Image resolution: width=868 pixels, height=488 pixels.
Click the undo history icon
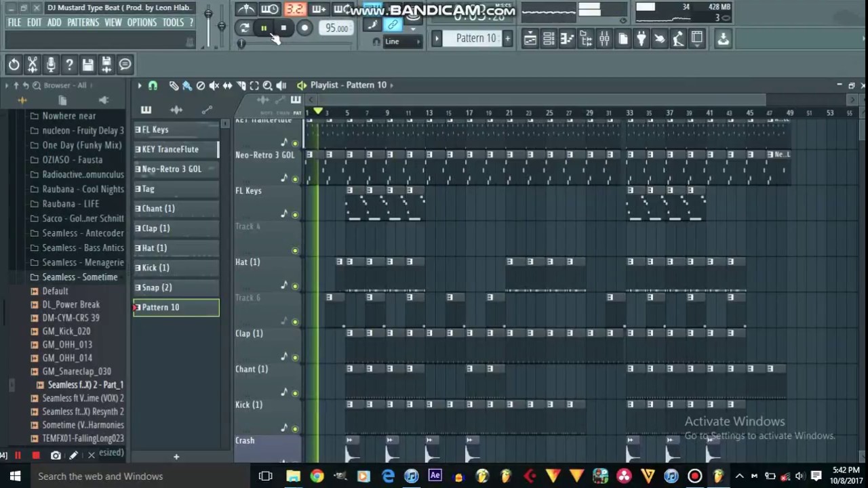click(14, 64)
